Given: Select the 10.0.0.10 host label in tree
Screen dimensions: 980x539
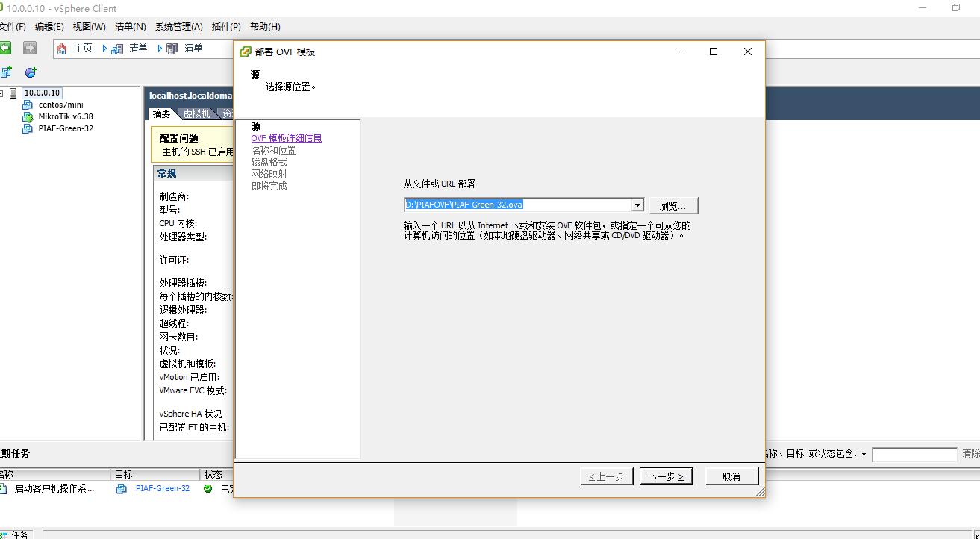Looking at the screenshot, I should coord(41,93).
